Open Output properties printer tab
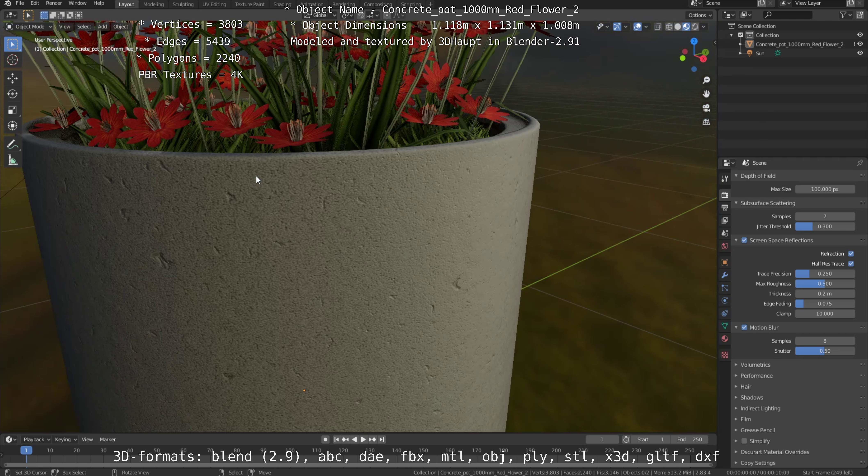 click(x=724, y=208)
